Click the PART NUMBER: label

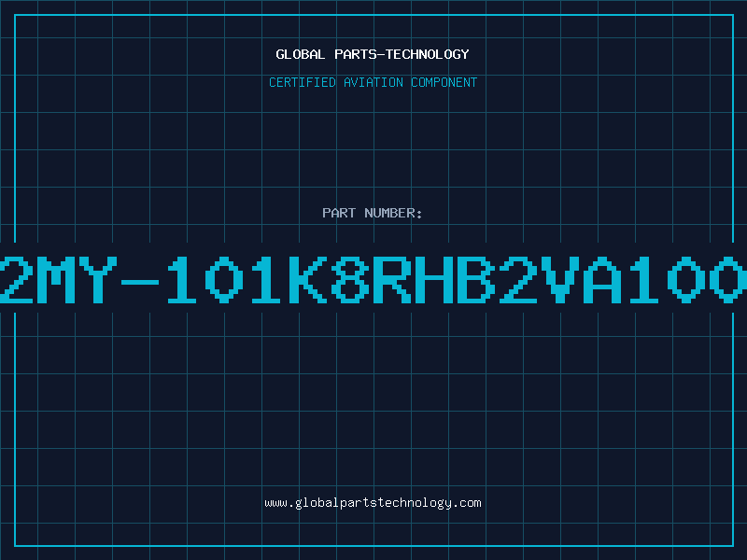pyautogui.click(x=373, y=213)
